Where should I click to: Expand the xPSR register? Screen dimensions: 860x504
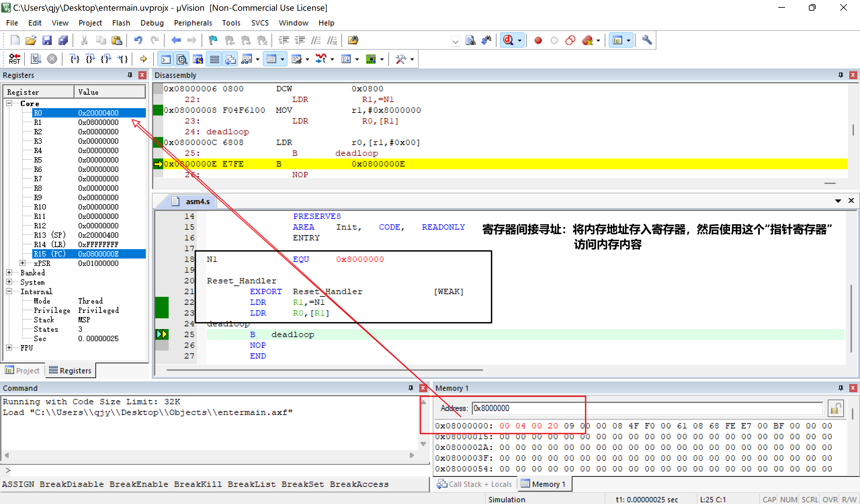point(23,263)
